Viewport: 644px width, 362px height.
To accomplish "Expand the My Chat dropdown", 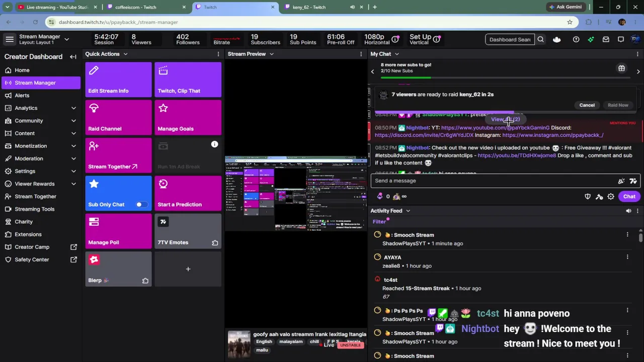I will click(396, 54).
